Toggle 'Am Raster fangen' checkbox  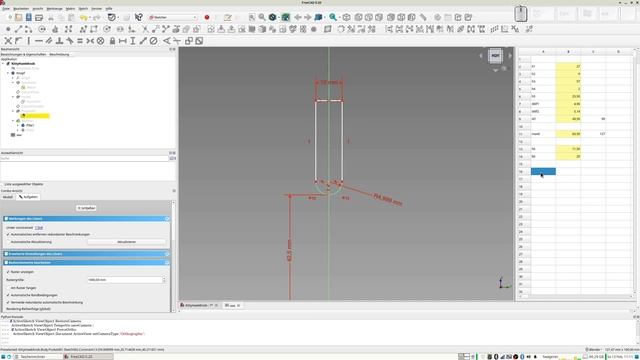coord(8,288)
